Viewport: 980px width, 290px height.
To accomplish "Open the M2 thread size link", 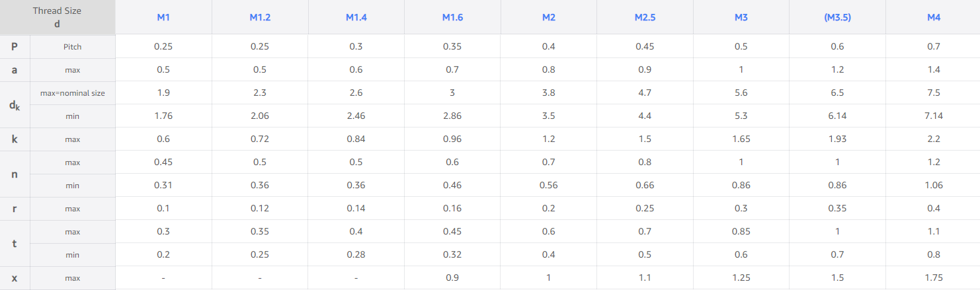I will click(549, 17).
